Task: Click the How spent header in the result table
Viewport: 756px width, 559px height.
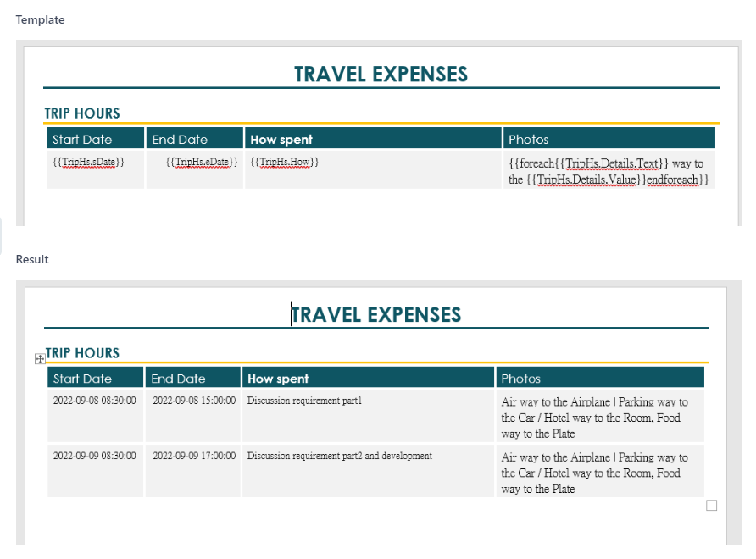Action: tap(278, 379)
